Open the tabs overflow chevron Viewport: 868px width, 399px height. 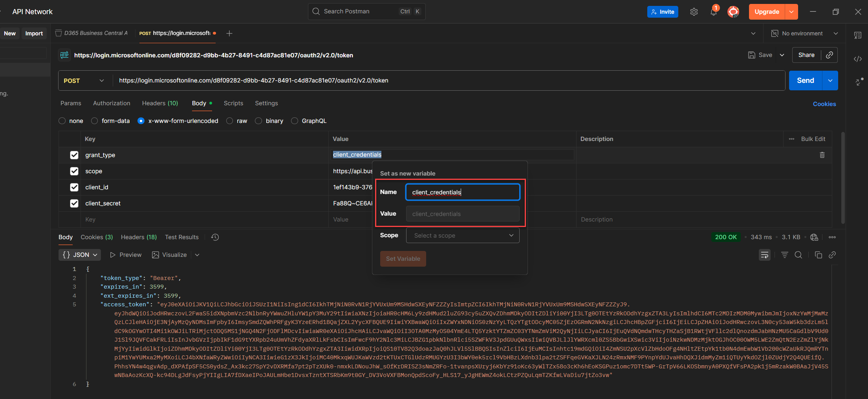(x=753, y=33)
